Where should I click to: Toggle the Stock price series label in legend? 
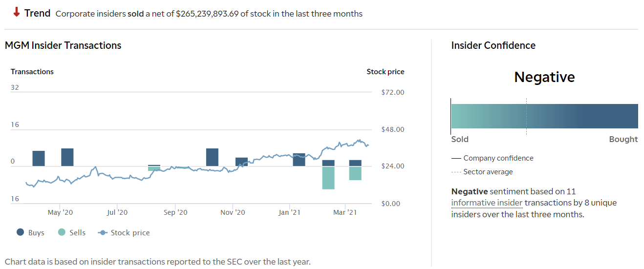(130, 233)
